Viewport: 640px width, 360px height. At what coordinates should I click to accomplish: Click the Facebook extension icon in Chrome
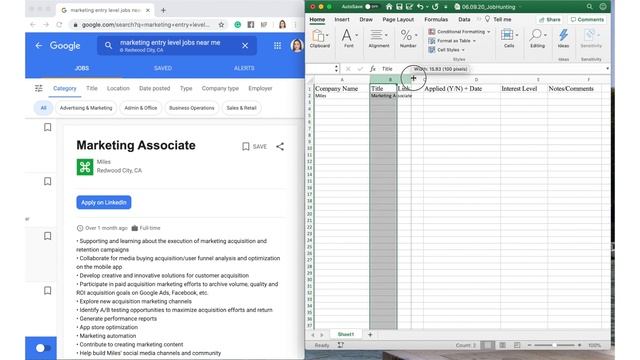(x=251, y=24)
